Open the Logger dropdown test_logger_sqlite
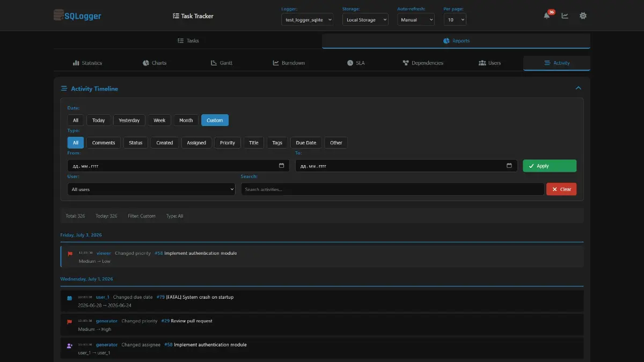 307,19
